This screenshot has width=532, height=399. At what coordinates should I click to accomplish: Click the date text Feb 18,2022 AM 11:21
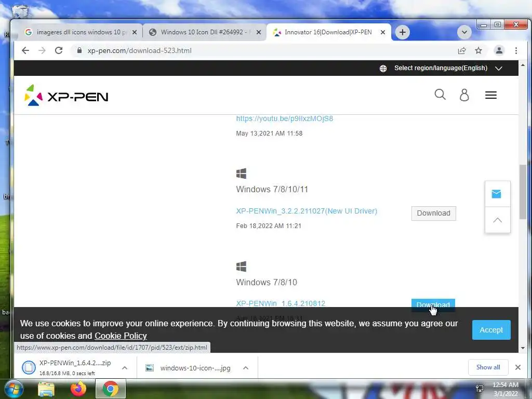[269, 226]
